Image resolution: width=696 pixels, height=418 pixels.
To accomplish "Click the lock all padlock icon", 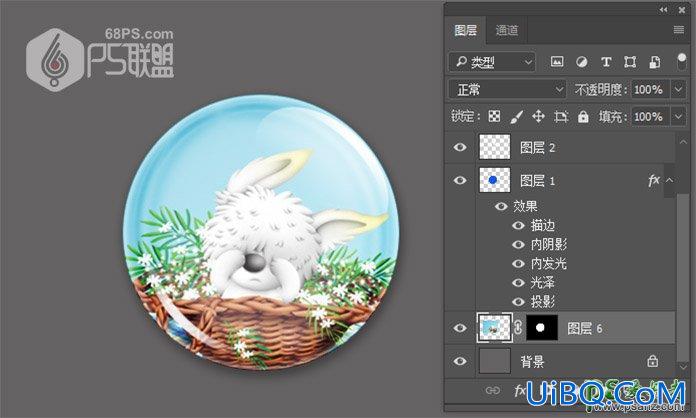I will (583, 116).
